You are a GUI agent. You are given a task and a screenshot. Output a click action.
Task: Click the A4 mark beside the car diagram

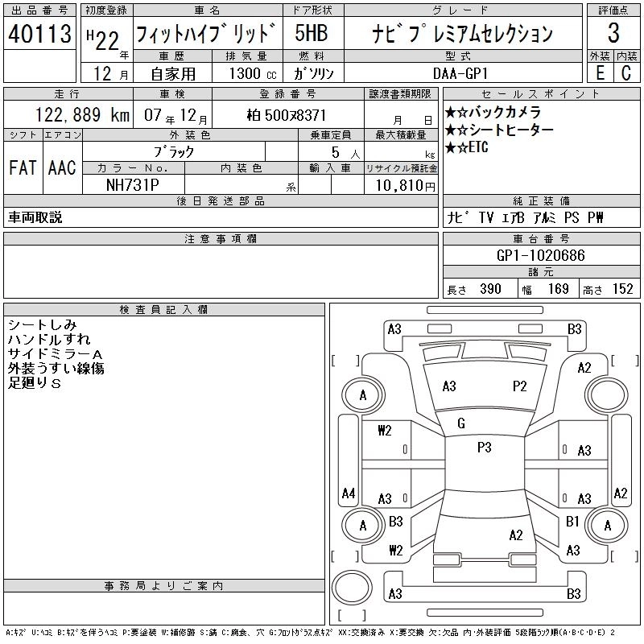tap(349, 493)
